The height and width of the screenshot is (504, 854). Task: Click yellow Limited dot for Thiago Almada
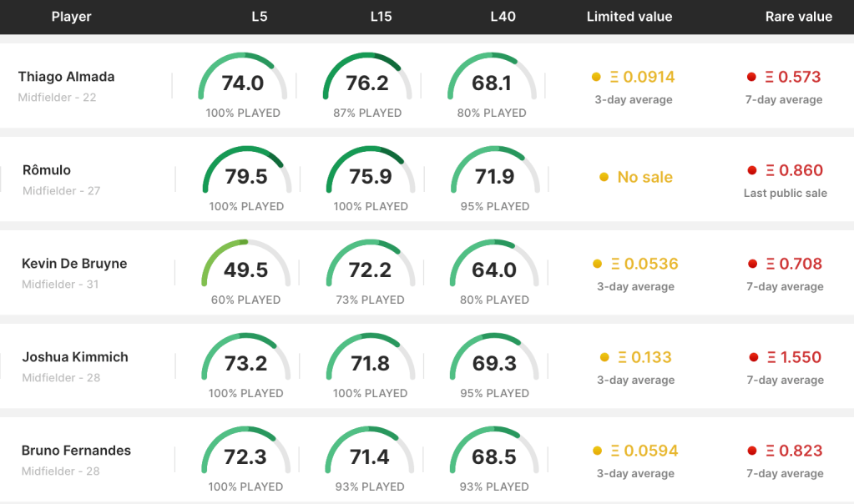596,77
